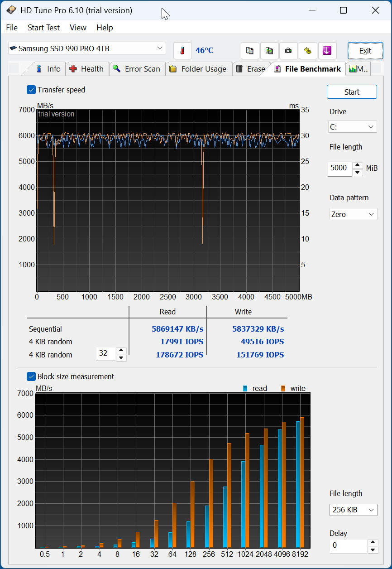The height and width of the screenshot is (569, 392).
Task: Click sequential write value 5837329 KB/s
Action: 258,329
